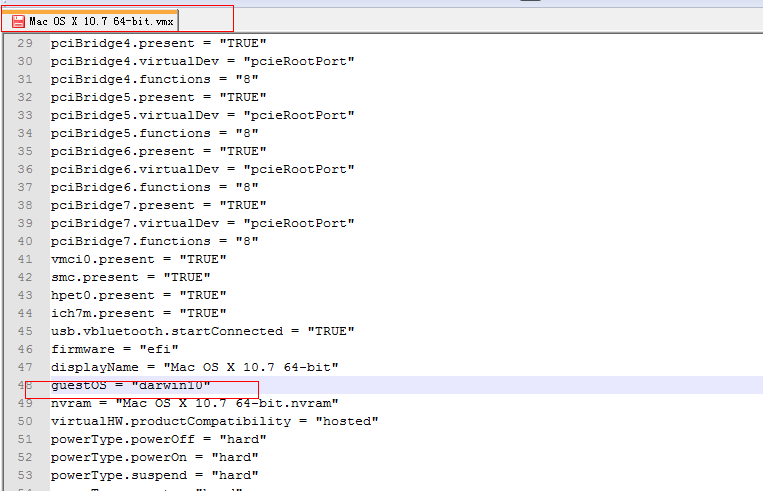
Task: Click the usb.vbluetooth.startConnected line
Action: coord(203,331)
